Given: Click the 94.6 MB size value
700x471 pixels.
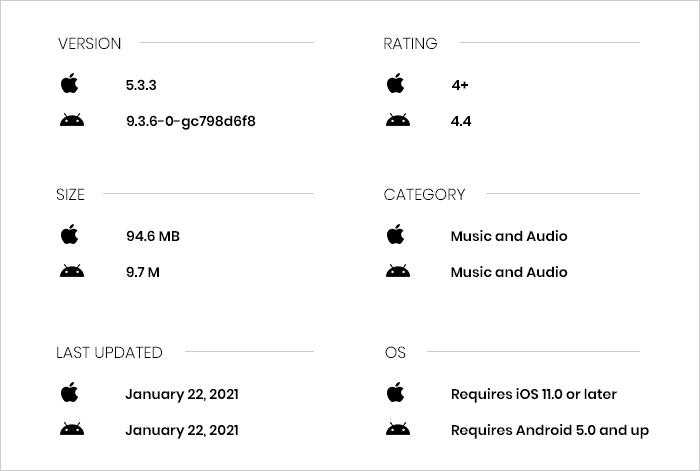Looking at the screenshot, I should pyautogui.click(x=153, y=236).
